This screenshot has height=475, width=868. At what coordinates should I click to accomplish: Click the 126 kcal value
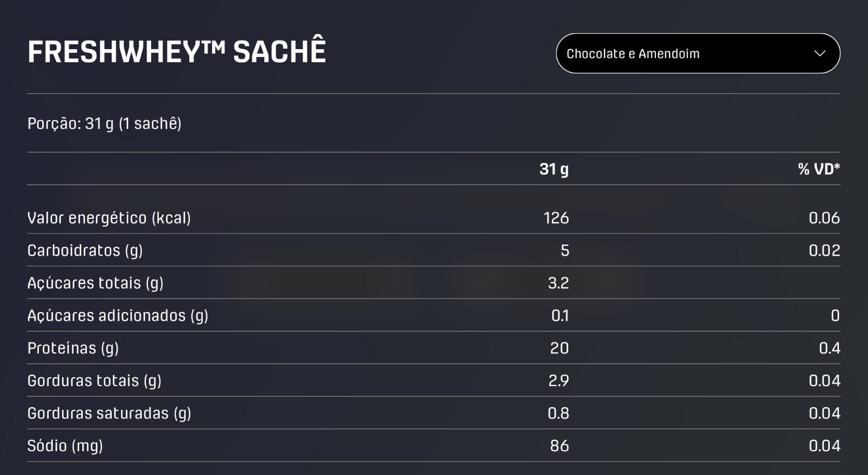(x=556, y=218)
